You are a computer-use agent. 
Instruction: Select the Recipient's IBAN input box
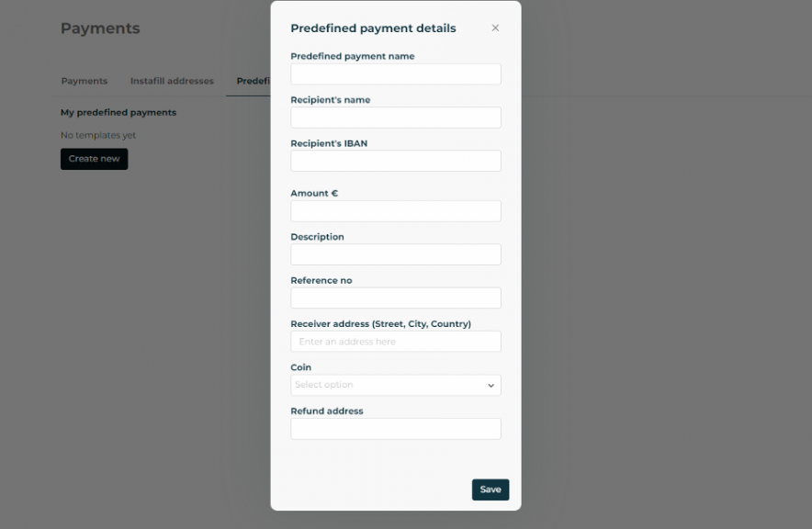(x=396, y=161)
